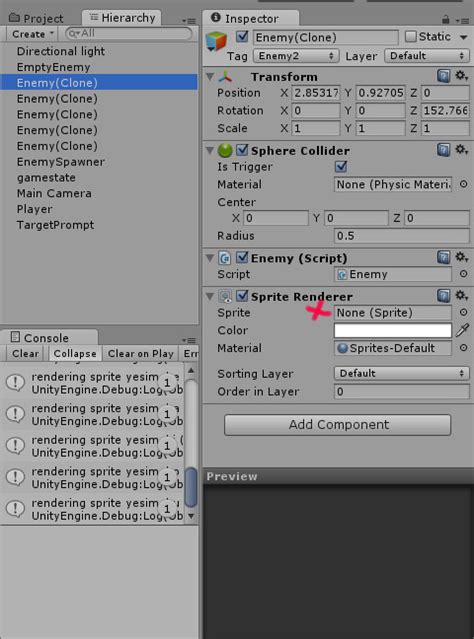Click the Position X value field

point(315,93)
